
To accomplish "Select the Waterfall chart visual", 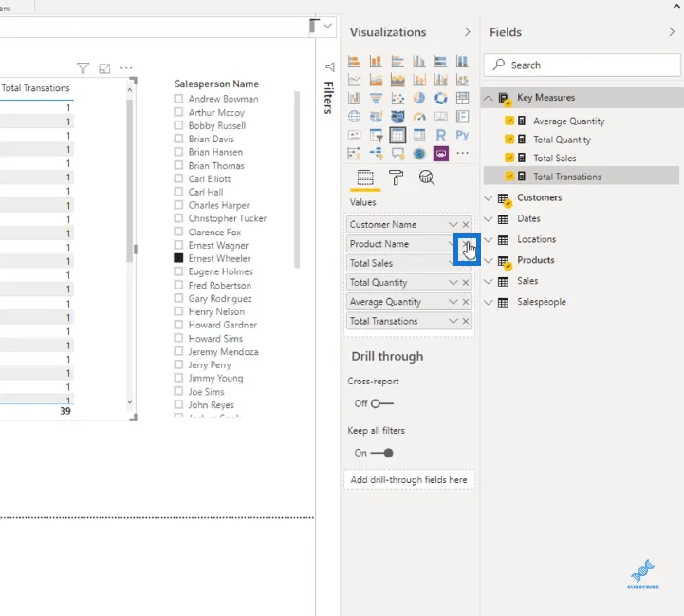I will pos(354,98).
